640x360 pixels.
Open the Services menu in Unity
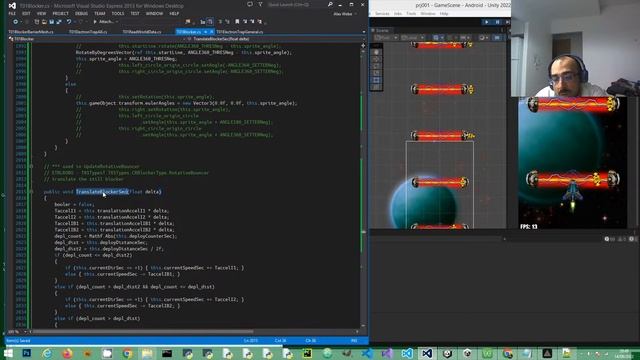tap(382, 13)
